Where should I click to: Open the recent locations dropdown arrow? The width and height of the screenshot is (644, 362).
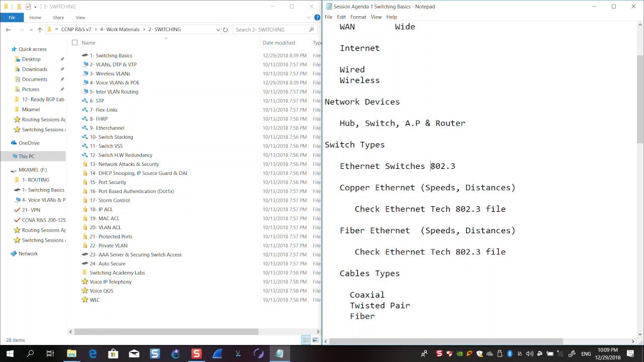click(30, 30)
